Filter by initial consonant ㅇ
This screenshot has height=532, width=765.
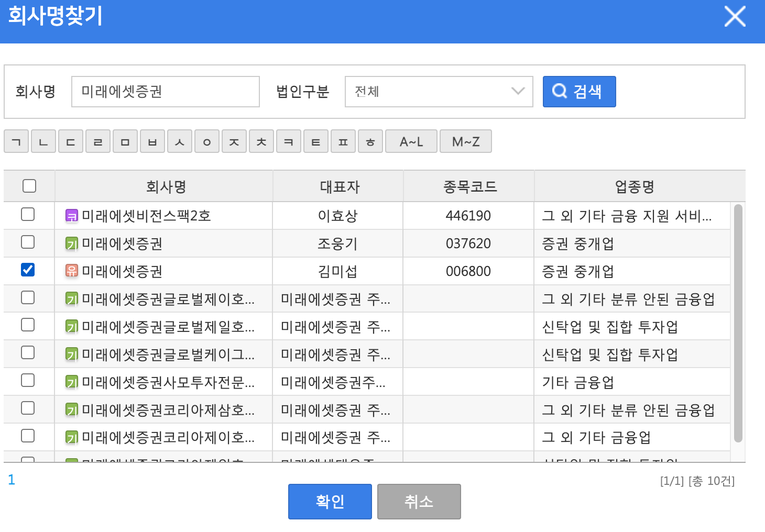[x=207, y=141]
